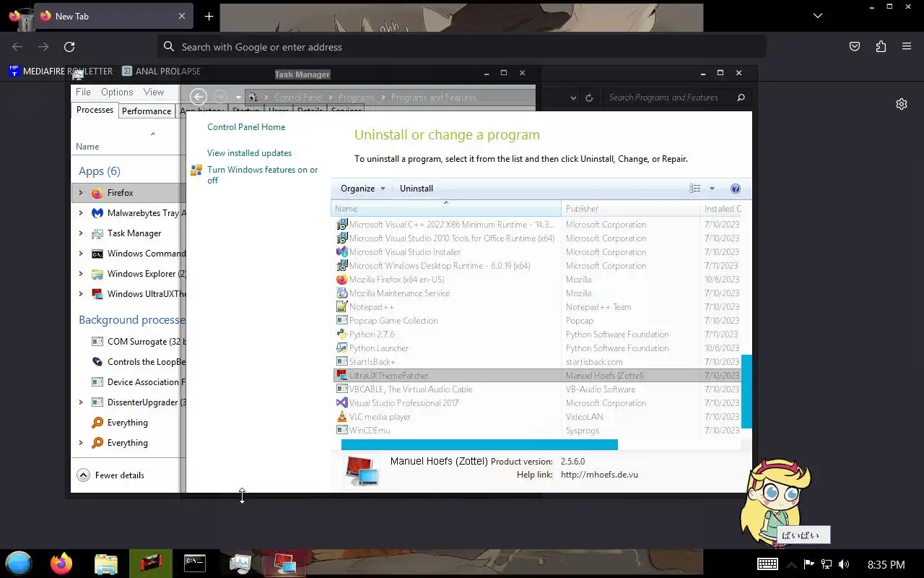Click the horizontal scrollbar thumb below programs list
Screen dimensions: 924x578
pyautogui.click(x=479, y=444)
